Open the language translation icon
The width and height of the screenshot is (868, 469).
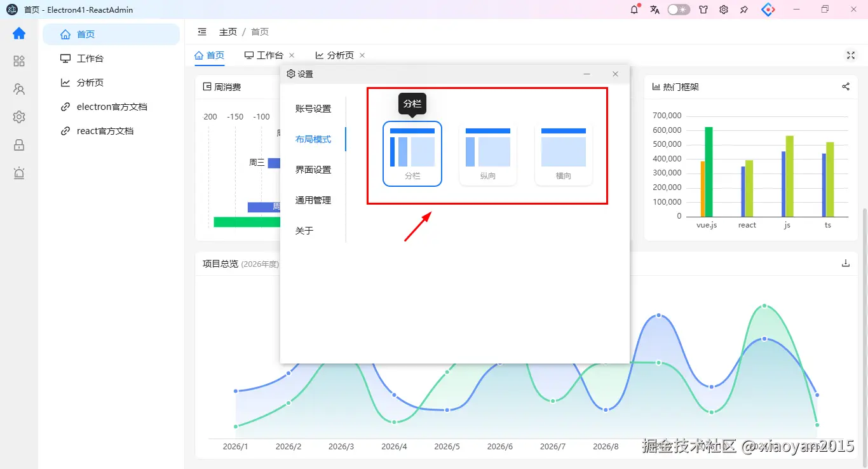point(655,10)
